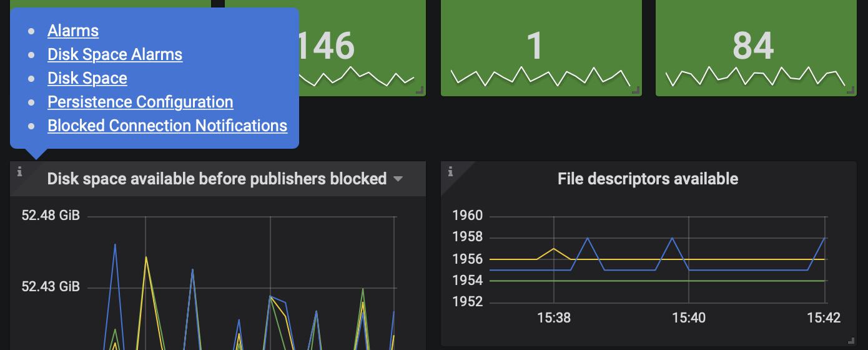Viewport: 868px width, 350px height.
Task: Click info icon on File descriptors available panel
Action: [x=450, y=172]
